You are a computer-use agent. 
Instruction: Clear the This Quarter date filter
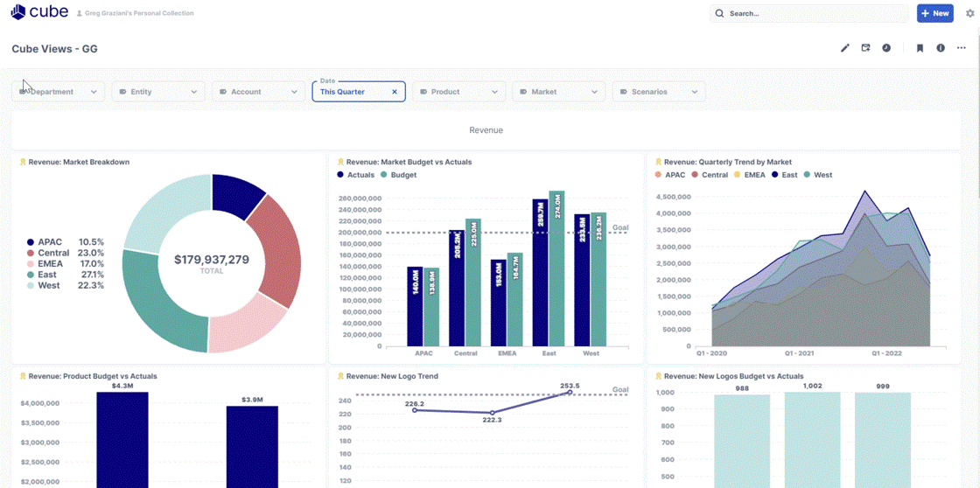tap(395, 92)
